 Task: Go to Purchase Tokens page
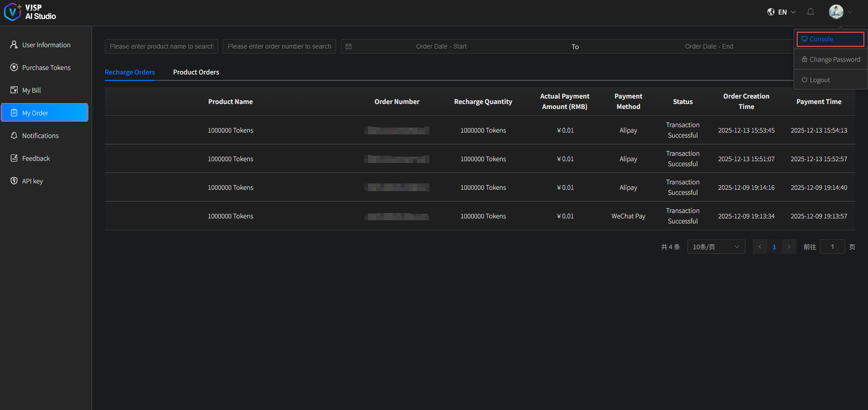46,68
